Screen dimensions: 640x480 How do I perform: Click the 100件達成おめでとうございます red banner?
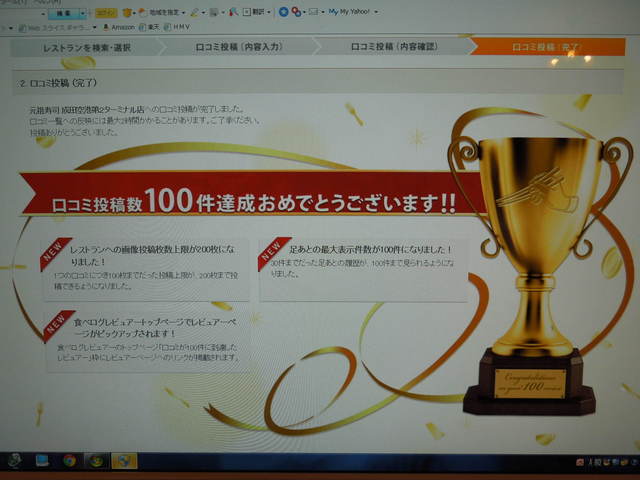250,199
